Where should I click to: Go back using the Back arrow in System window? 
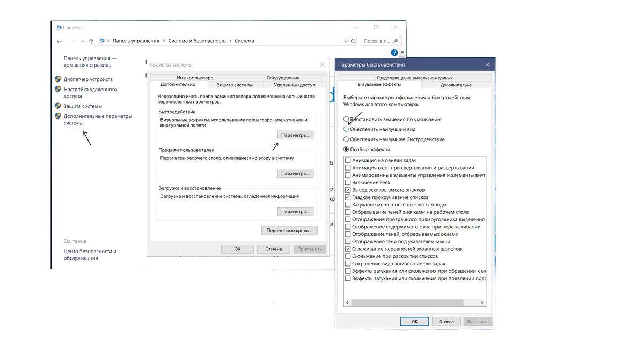[60, 41]
